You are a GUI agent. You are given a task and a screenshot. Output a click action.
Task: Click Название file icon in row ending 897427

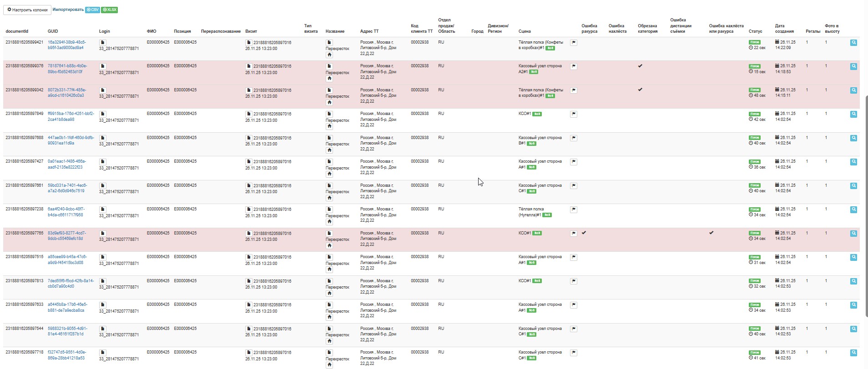pos(329,162)
